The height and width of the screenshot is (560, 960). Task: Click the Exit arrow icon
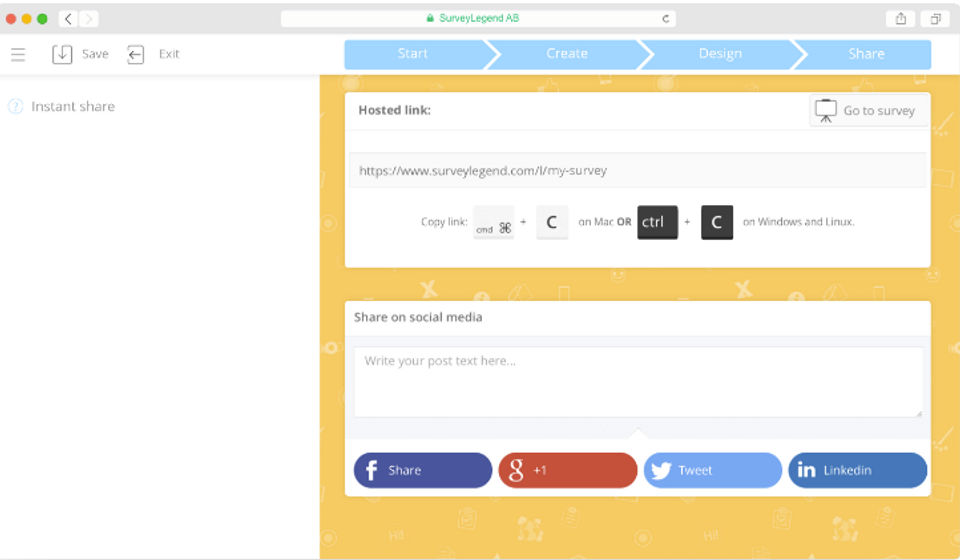135,54
